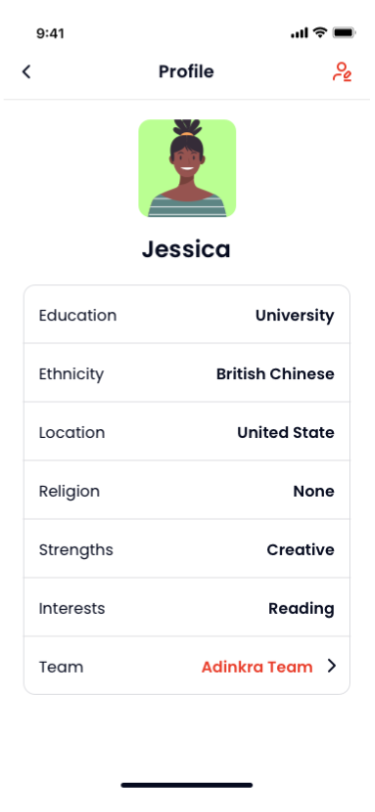Open the Adinkra Team link
Screen dimensions: 375x812
click(x=257, y=666)
